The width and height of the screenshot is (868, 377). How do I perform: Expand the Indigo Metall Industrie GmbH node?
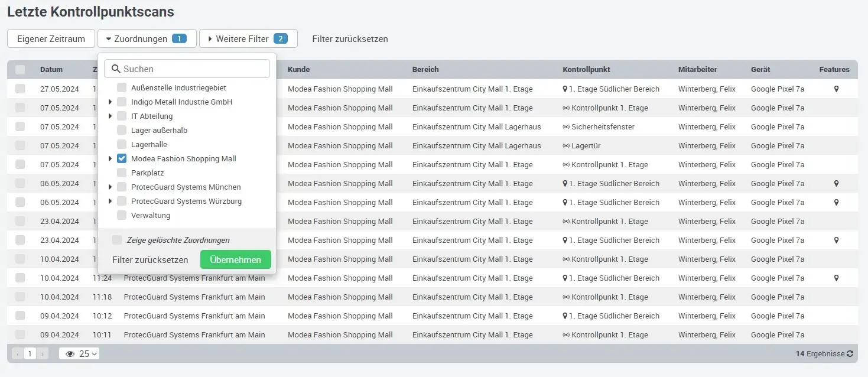coord(110,102)
